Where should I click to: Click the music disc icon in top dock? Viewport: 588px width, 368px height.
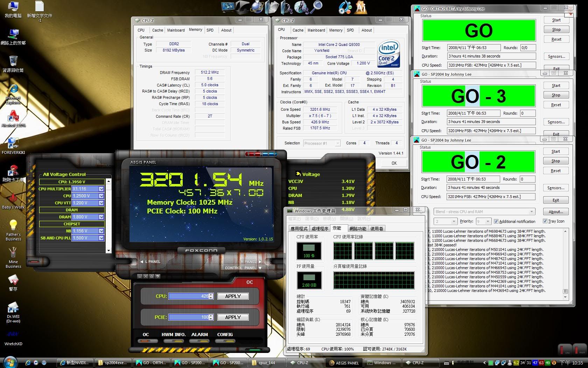coord(301,7)
